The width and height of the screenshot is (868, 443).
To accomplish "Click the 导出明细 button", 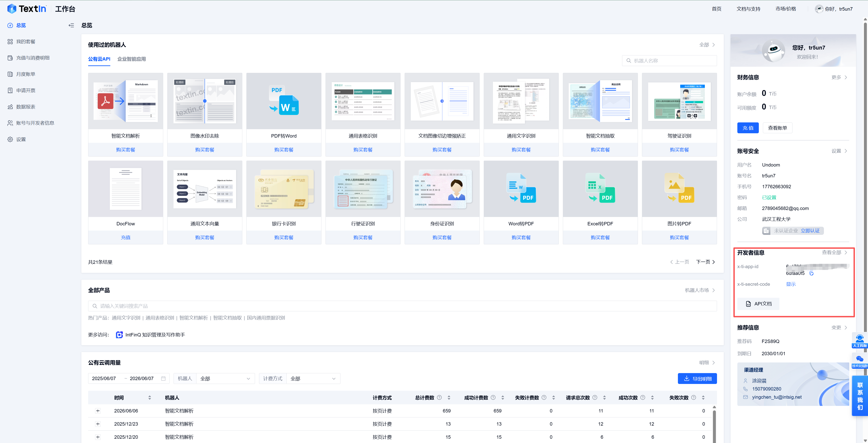I will [697, 379].
